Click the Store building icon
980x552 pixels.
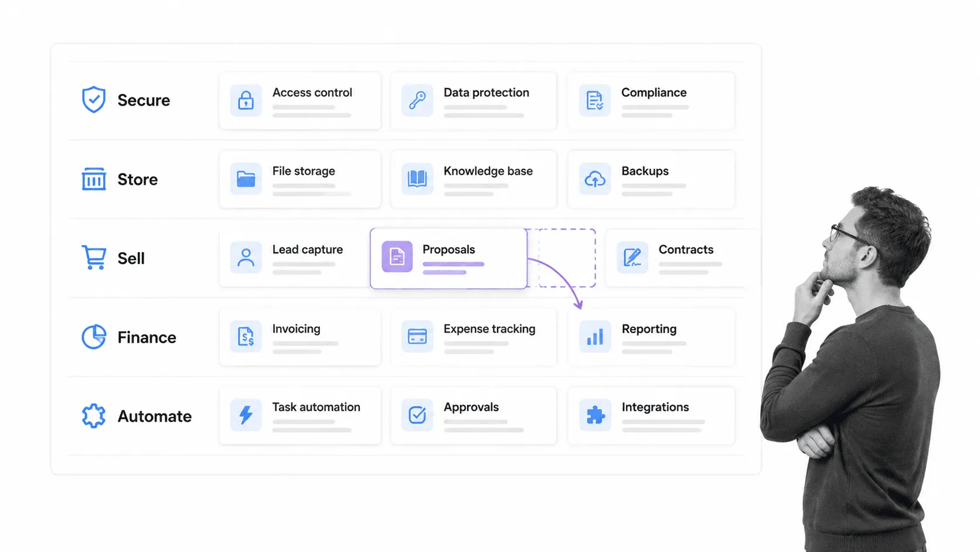click(x=94, y=179)
